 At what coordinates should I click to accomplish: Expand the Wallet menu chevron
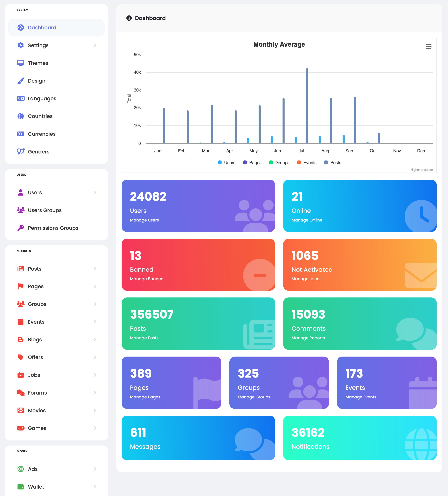pos(95,487)
